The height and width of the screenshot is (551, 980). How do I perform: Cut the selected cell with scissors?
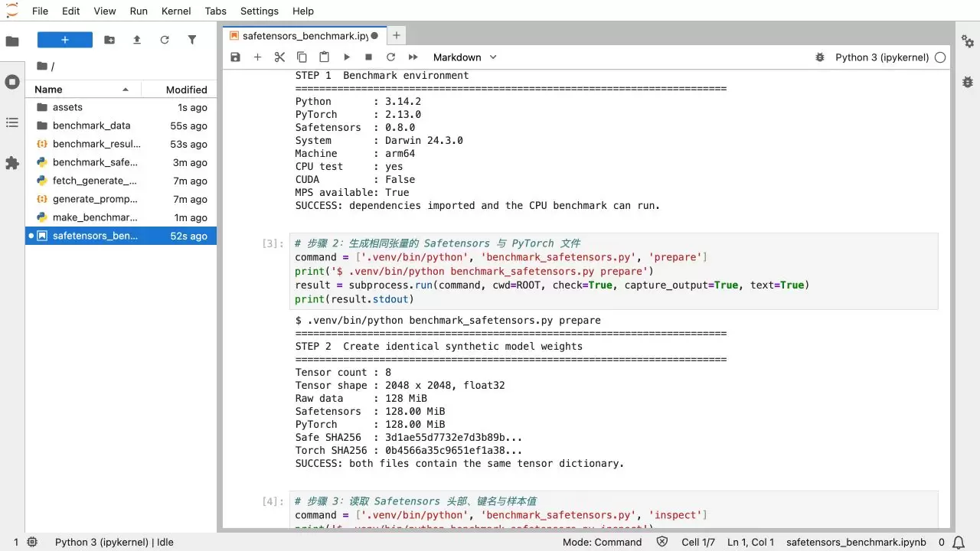(279, 57)
